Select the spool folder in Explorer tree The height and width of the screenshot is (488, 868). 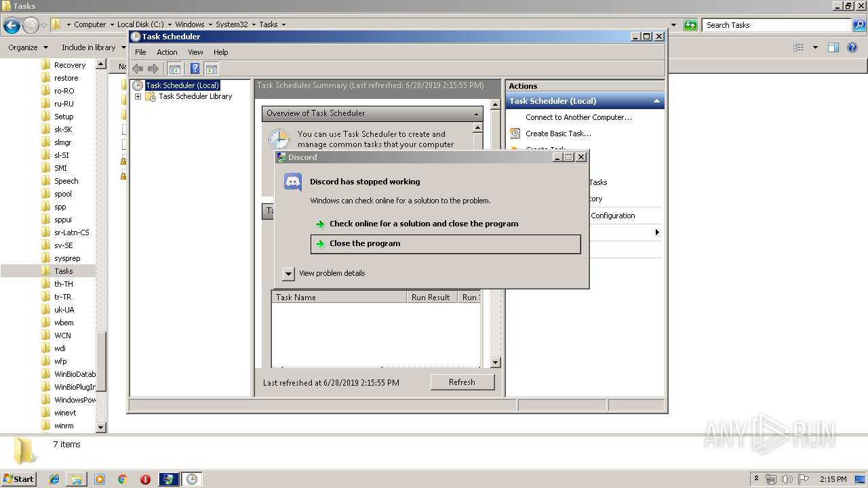pos(62,194)
